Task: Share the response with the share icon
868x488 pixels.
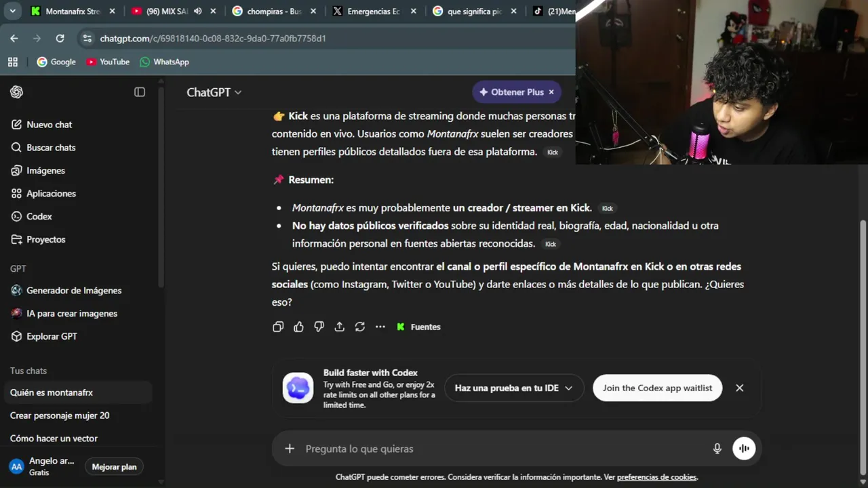Action: (x=339, y=327)
